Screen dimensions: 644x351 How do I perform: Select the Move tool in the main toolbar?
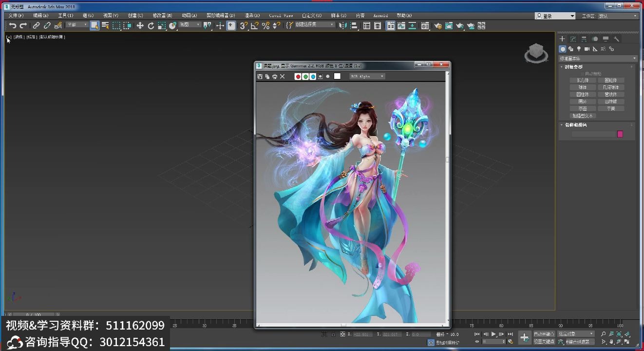click(140, 25)
